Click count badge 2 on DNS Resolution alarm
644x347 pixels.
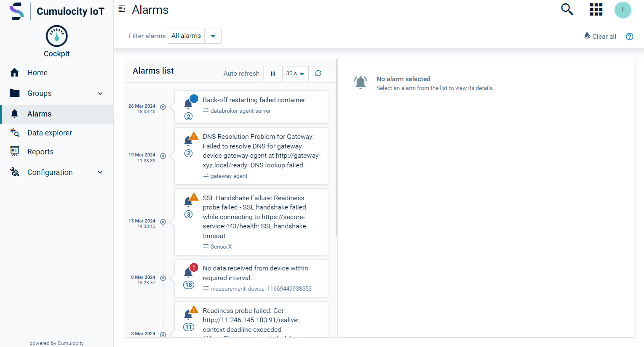(x=189, y=153)
